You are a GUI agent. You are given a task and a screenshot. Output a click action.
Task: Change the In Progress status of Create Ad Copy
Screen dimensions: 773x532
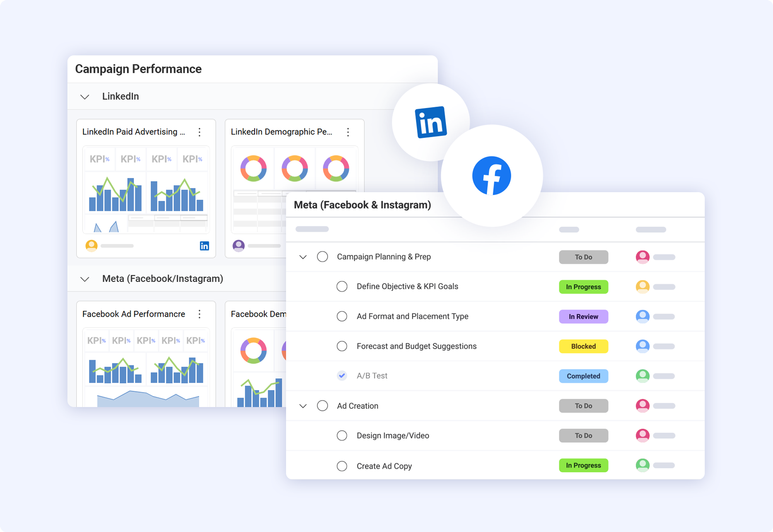pos(584,465)
